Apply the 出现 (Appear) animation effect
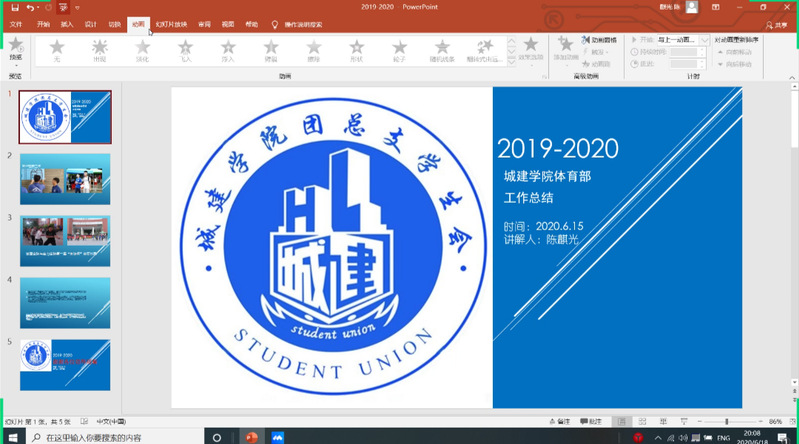 pos(99,50)
